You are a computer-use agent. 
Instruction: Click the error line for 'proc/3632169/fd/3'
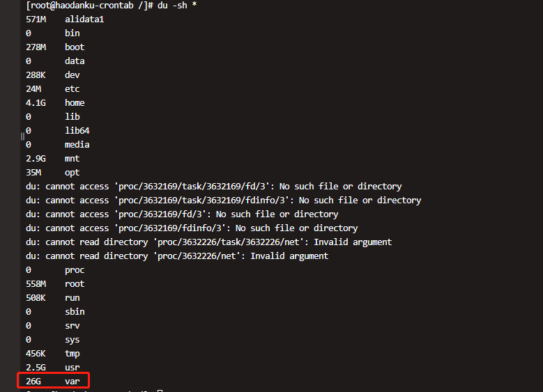[x=182, y=214]
